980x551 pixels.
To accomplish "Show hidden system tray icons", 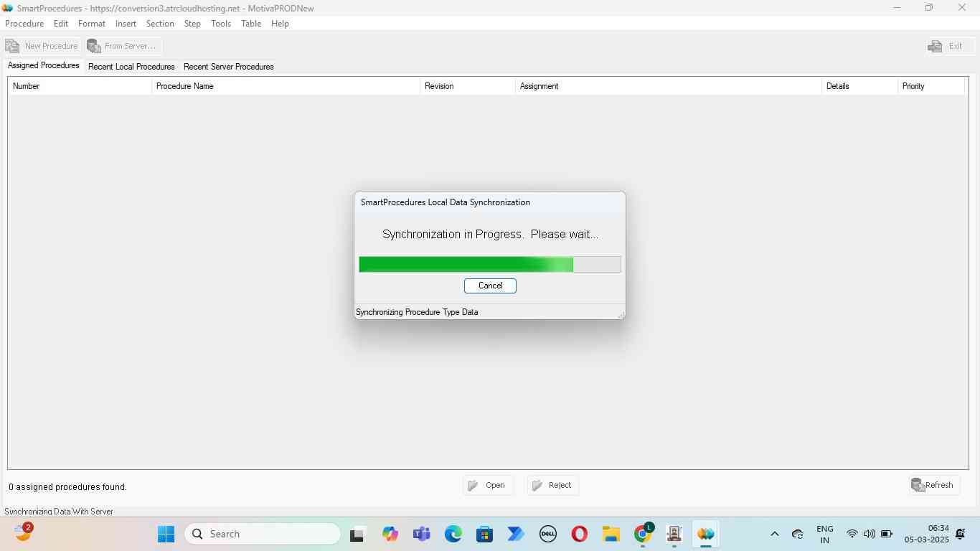I will 774,534.
